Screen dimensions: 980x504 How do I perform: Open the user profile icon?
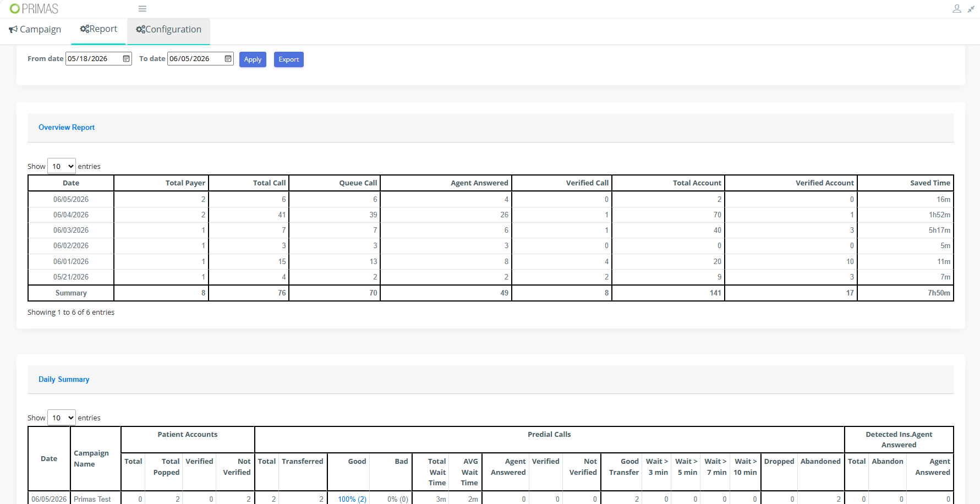click(957, 9)
